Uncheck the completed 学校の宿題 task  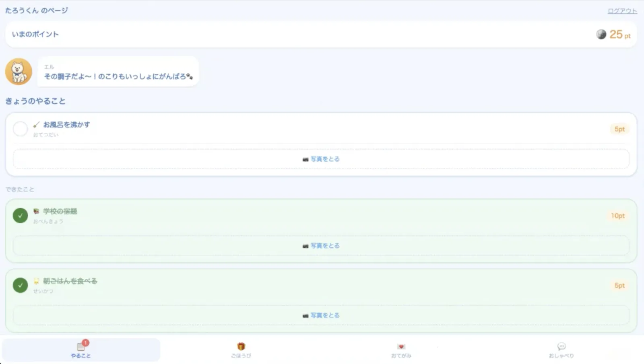point(20,216)
